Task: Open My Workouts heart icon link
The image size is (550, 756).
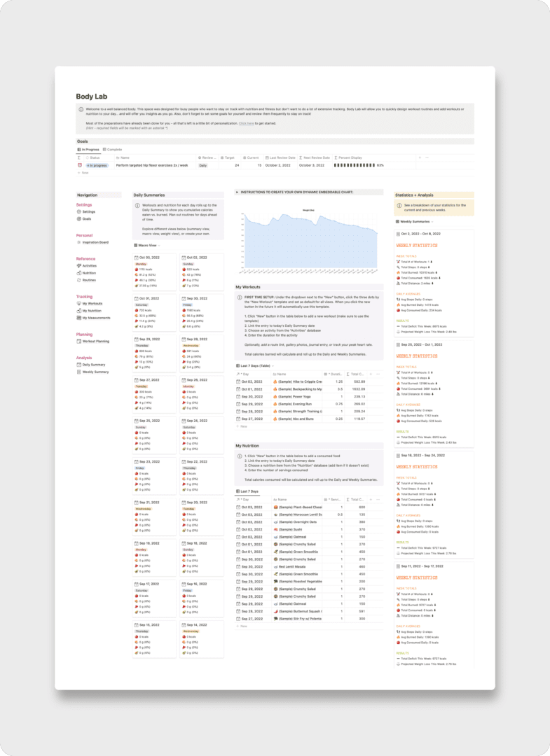Action: point(79,304)
